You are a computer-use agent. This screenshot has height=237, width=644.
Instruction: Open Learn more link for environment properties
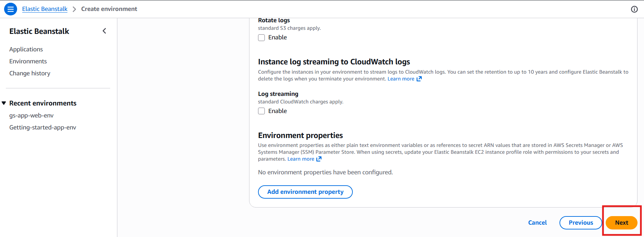pyautogui.click(x=300, y=159)
